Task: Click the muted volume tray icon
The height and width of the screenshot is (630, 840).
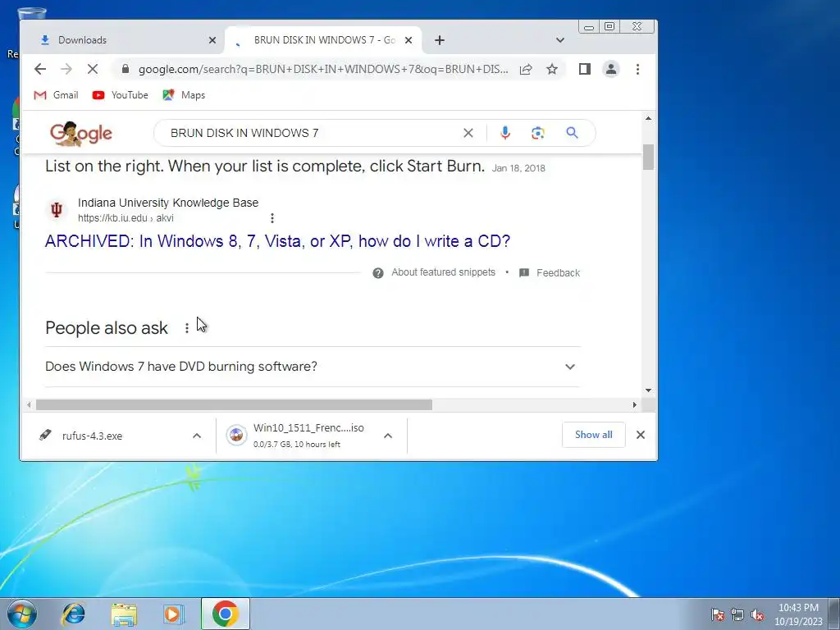Action: click(x=757, y=615)
